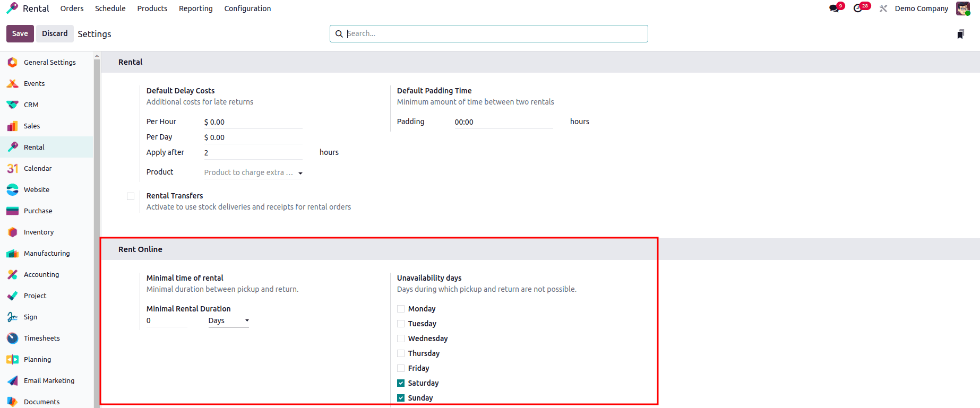Open the Demo Company switcher
The width and height of the screenshot is (980, 408).
(x=922, y=8)
